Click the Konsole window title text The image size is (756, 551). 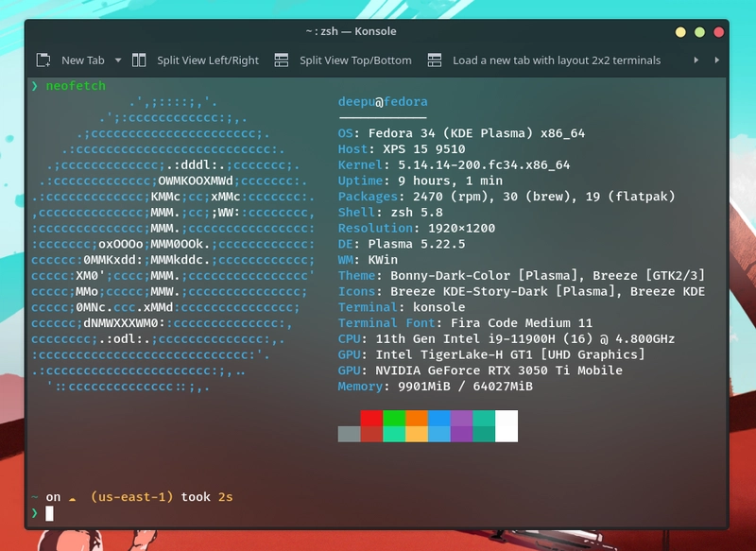click(x=351, y=31)
